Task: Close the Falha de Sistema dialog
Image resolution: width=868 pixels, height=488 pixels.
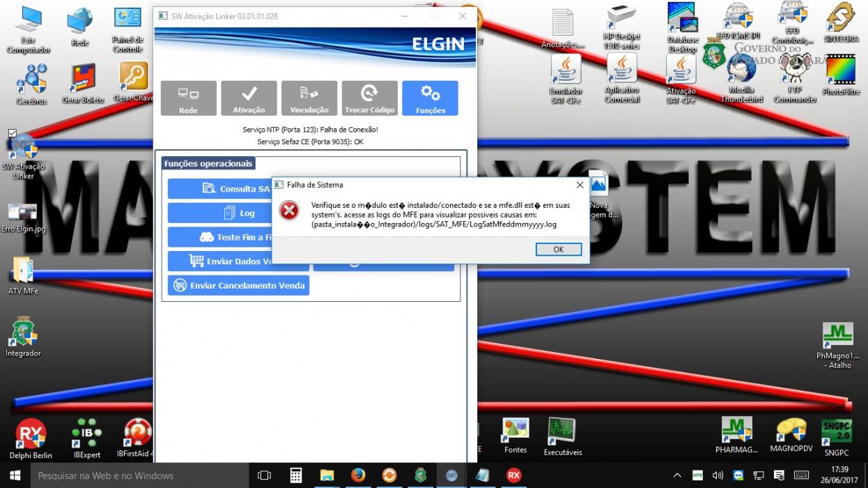Action: coord(580,185)
